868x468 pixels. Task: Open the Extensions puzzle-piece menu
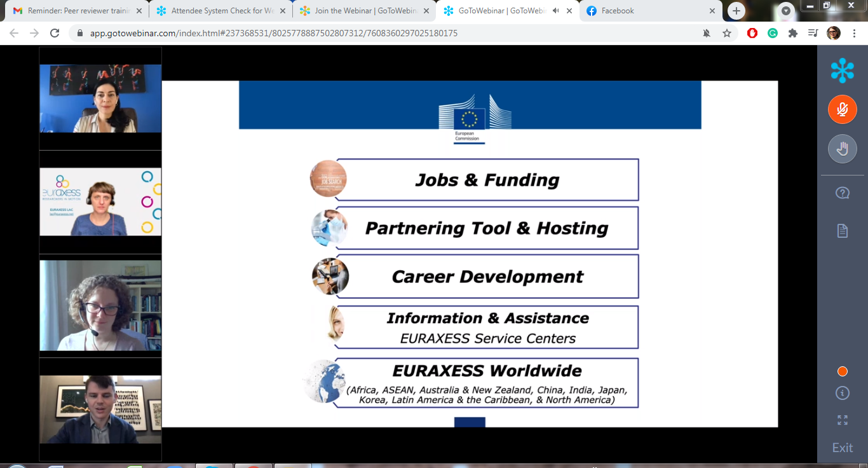click(793, 33)
